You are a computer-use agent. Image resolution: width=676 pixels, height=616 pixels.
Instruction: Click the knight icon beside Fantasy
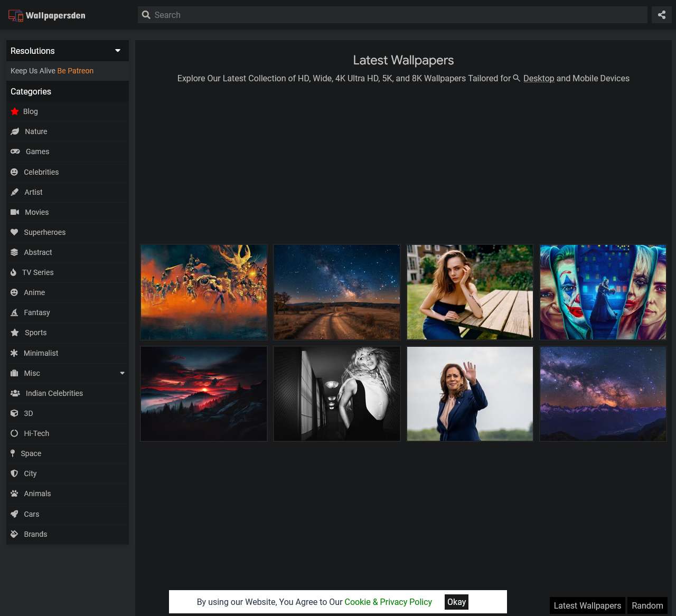pos(14,312)
